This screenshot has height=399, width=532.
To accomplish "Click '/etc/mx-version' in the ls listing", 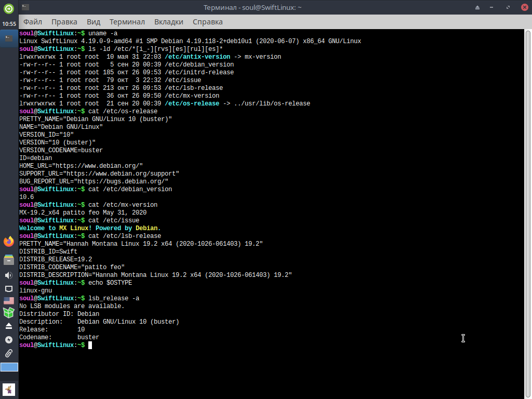I will coord(192,96).
